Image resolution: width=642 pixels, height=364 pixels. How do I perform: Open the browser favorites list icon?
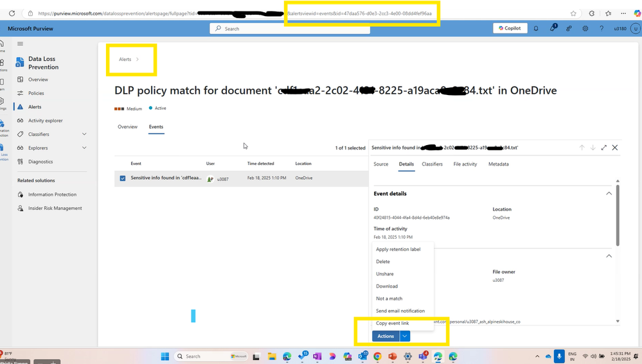[608, 13]
